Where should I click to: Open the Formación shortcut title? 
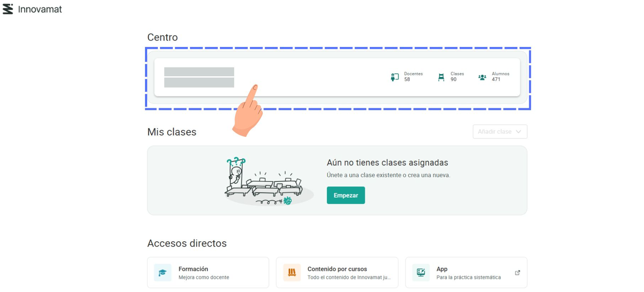point(193,269)
